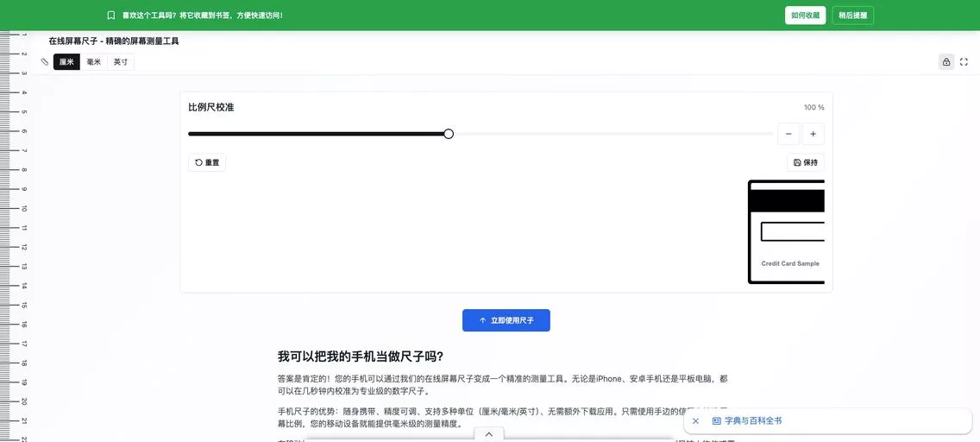This screenshot has width=980, height=442.
Task: Click the paragraph starting with 答案是肯定的
Action: point(502,385)
